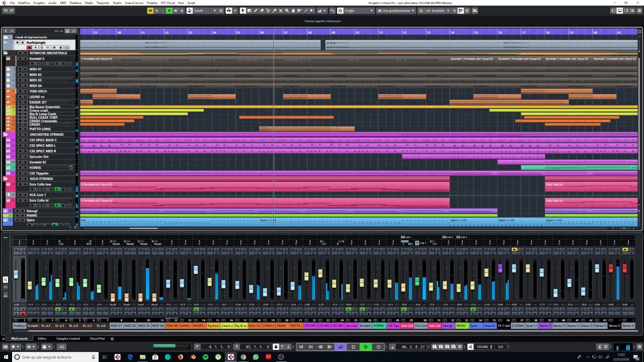Open the File menu

coord(12,3)
